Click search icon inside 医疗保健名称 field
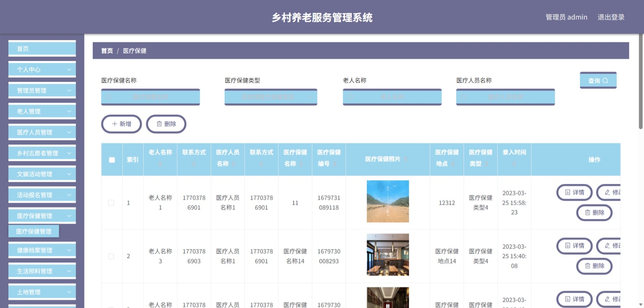The width and height of the screenshot is (644, 308). point(109,97)
